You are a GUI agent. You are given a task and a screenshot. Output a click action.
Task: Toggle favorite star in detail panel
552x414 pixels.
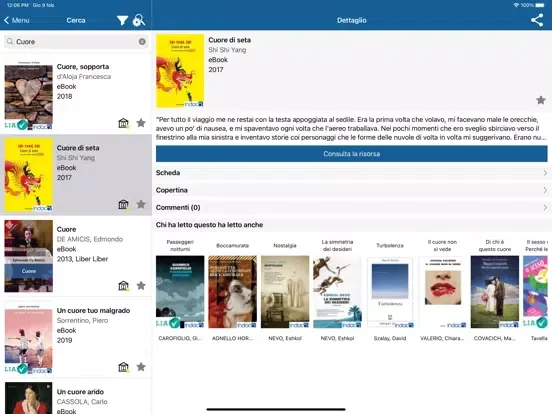pyautogui.click(x=541, y=100)
